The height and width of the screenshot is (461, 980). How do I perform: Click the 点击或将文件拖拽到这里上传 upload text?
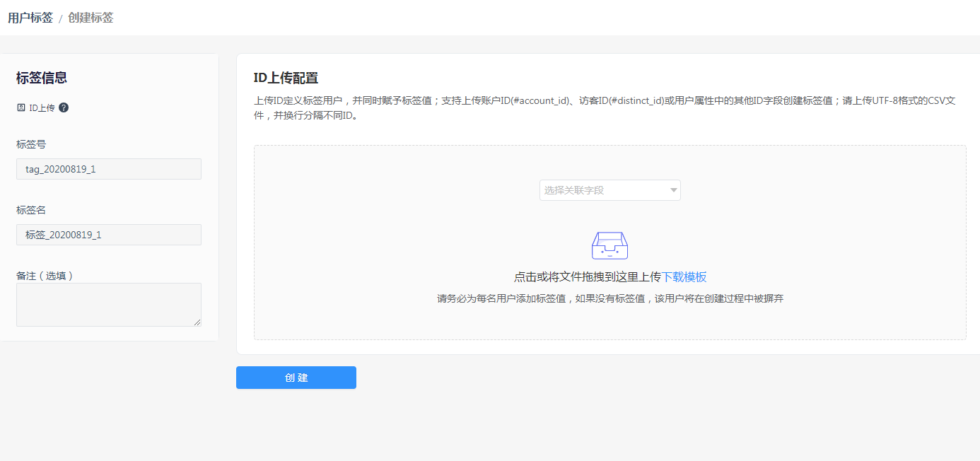click(x=587, y=277)
